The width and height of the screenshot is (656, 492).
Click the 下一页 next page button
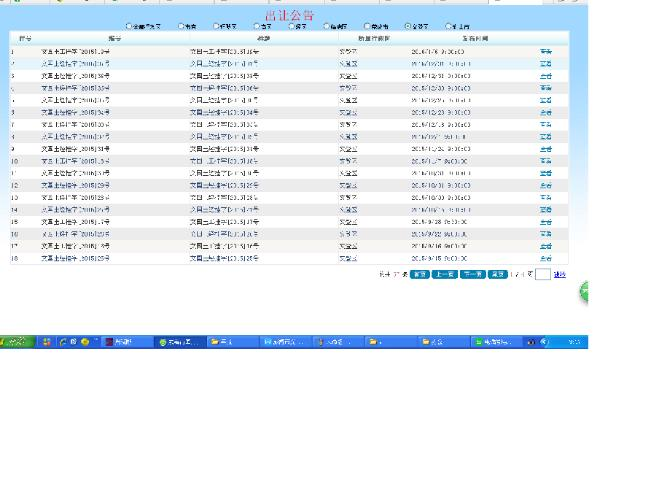(472, 274)
